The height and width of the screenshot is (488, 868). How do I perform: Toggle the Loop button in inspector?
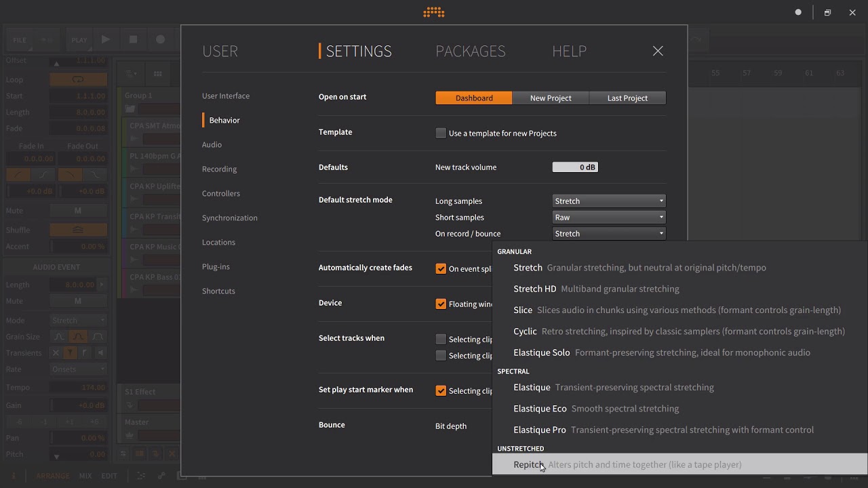coord(78,79)
